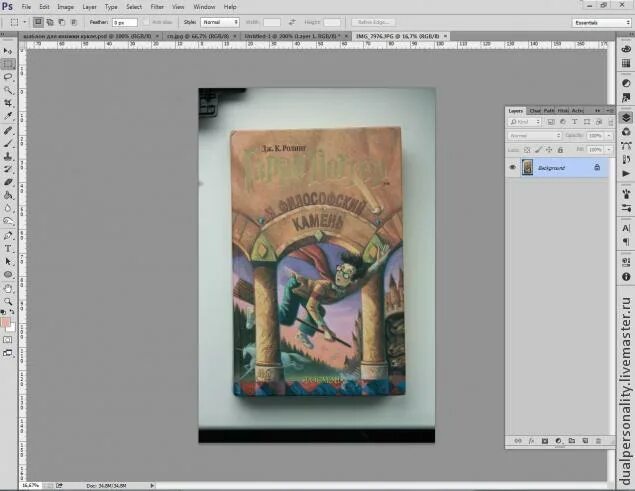Open the File menu

click(26, 7)
